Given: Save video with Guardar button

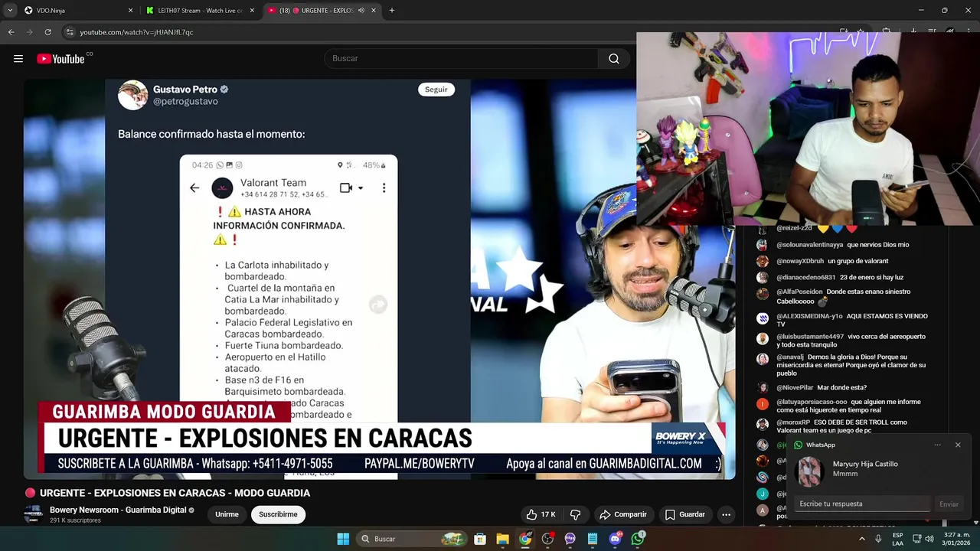Looking at the screenshot, I should point(684,514).
